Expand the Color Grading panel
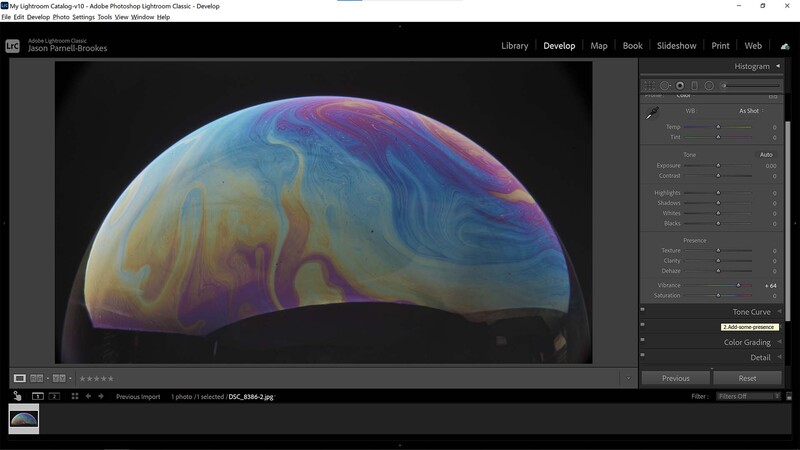Image resolution: width=800 pixels, height=450 pixels. pyautogui.click(x=747, y=342)
